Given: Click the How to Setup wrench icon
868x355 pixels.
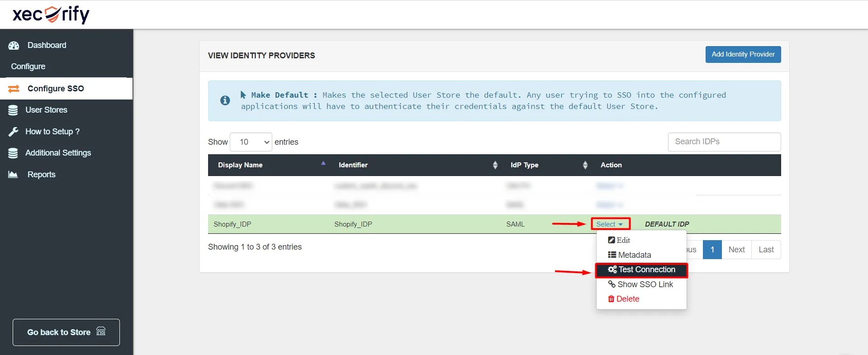Looking at the screenshot, I should 13,132.
